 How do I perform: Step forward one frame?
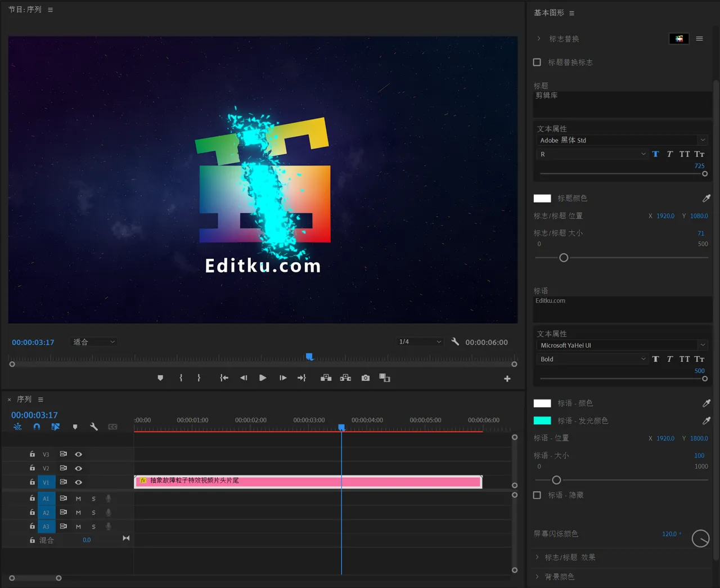tap(283, 378)
